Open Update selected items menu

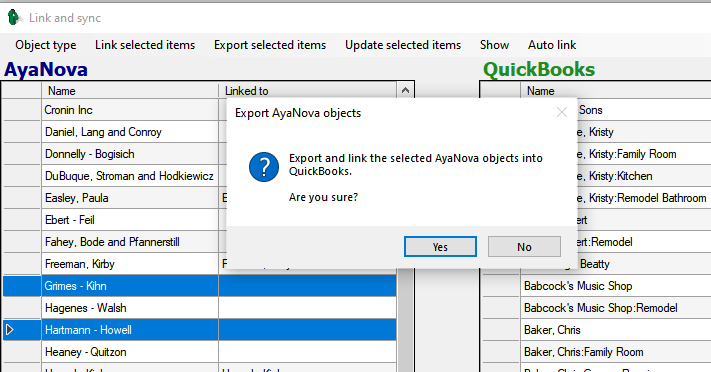point(403,45)
